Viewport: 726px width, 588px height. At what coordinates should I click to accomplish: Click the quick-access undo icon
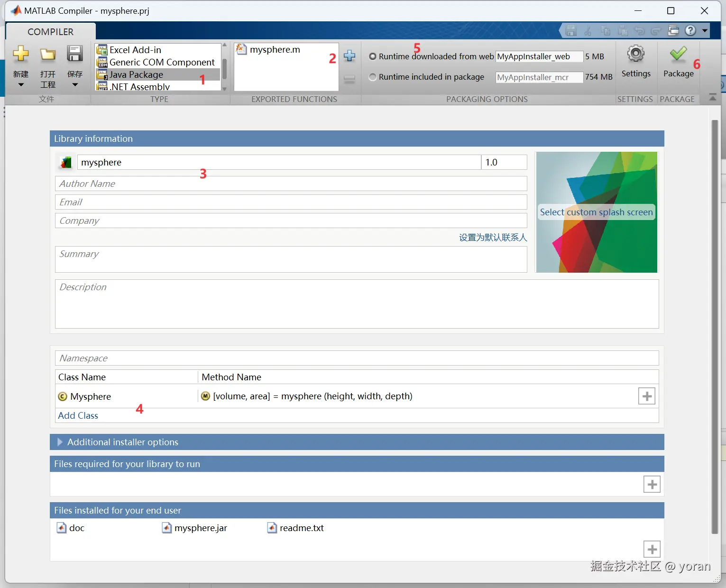640,31
